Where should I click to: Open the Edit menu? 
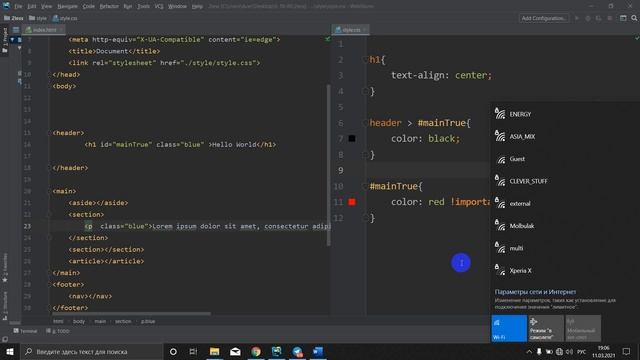pyautogui.click(x=32, y=7)
